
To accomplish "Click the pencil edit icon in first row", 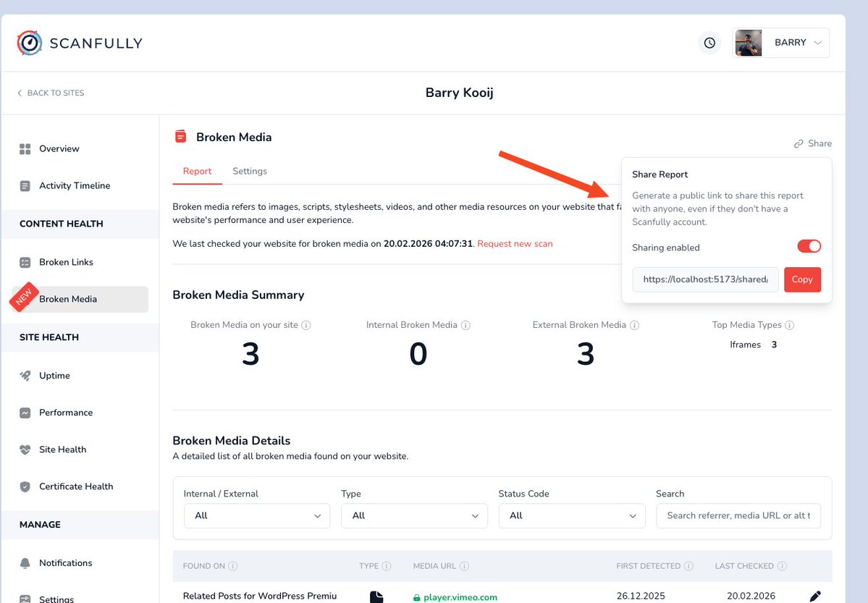I will pyautogui.click(x=815, y=596).
